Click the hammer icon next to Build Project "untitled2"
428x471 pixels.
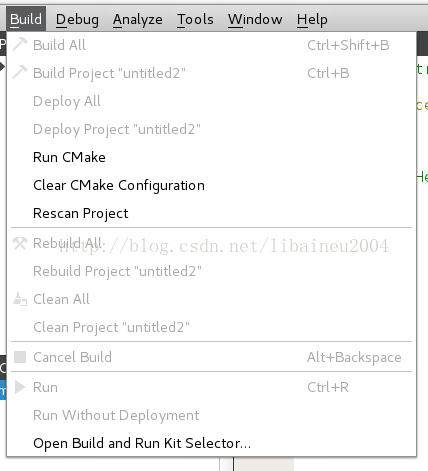[20, 72]
